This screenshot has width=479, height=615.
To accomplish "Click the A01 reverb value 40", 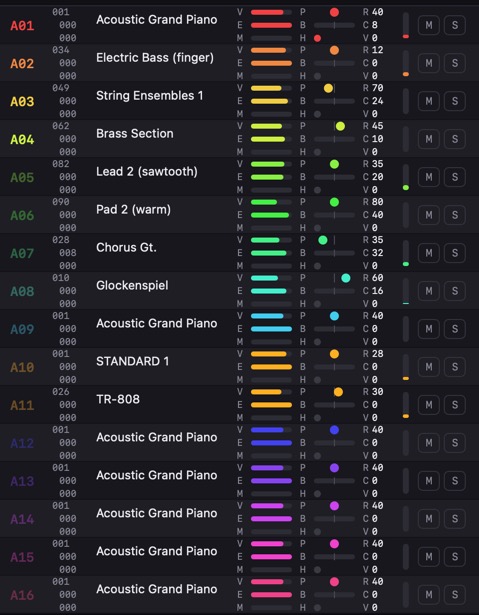I will (x=377, y=12).
